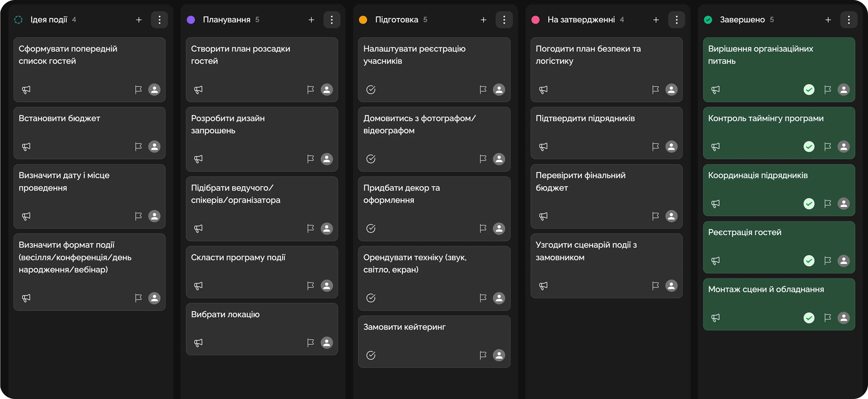868x399 pixels.
Task: Open assignee avatar on Замовити кейтеринг card
Action: (499, 355)
